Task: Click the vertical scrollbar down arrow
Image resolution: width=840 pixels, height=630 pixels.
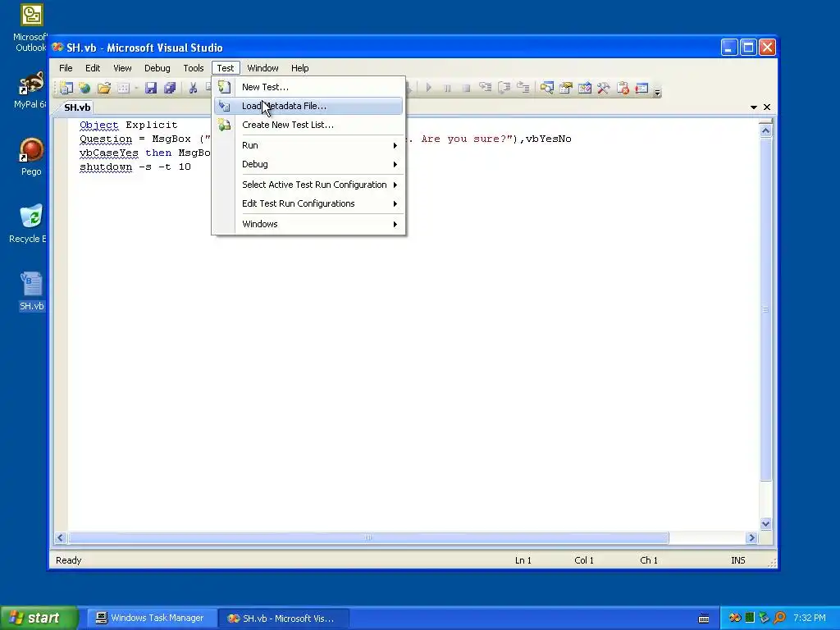Action: point(765,523)
